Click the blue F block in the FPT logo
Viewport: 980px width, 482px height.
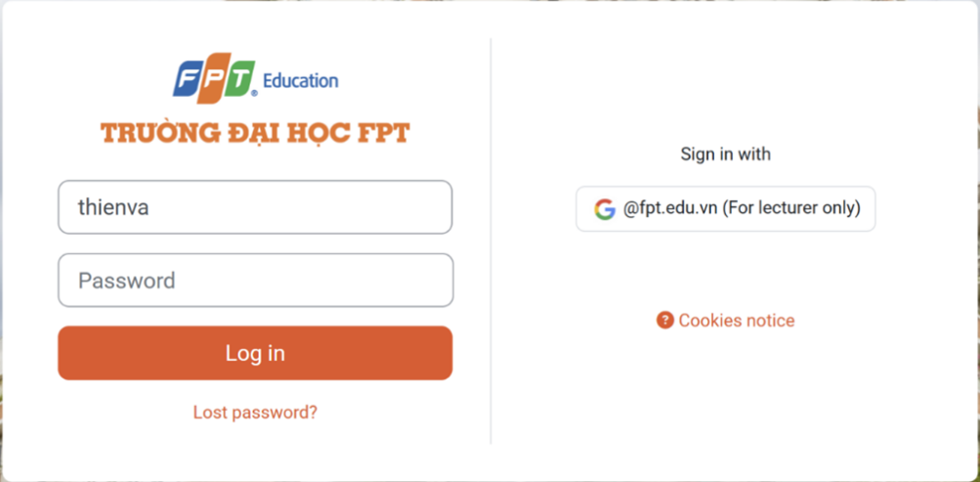click(187, 79)
